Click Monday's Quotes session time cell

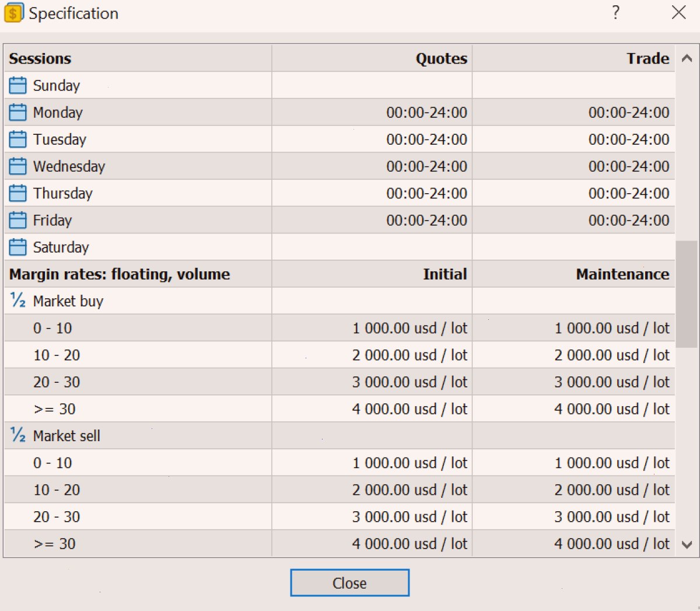pyautogui.click(x=372, y=112)
